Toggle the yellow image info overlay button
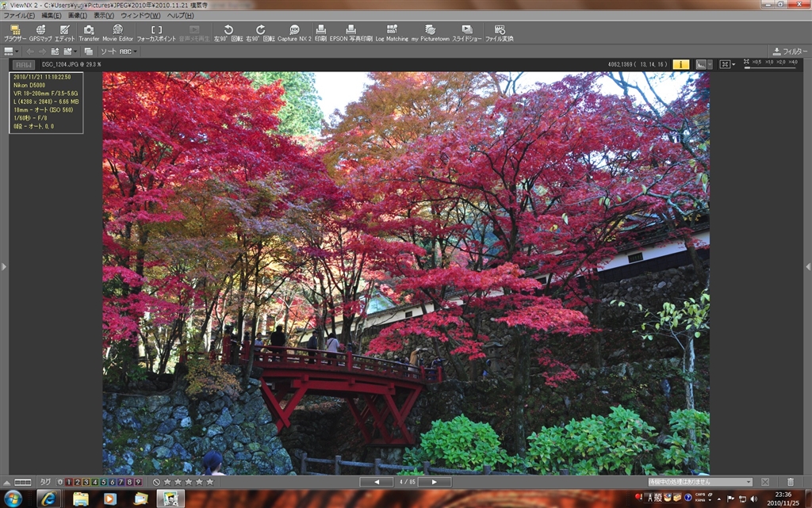Viewport: 812px width, 508px height. 680,64
